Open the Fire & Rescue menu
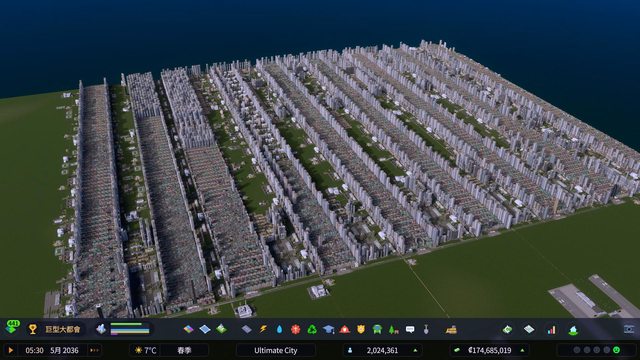Screen dimensions: 640x360 point(344,329)
